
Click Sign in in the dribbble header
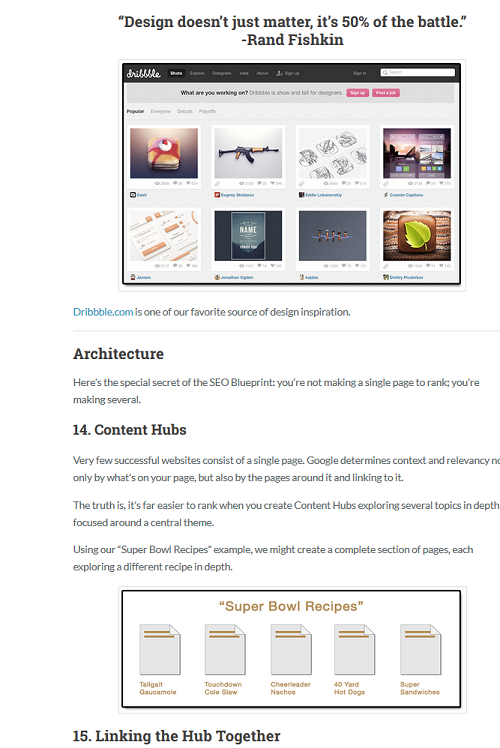[360, 73]
